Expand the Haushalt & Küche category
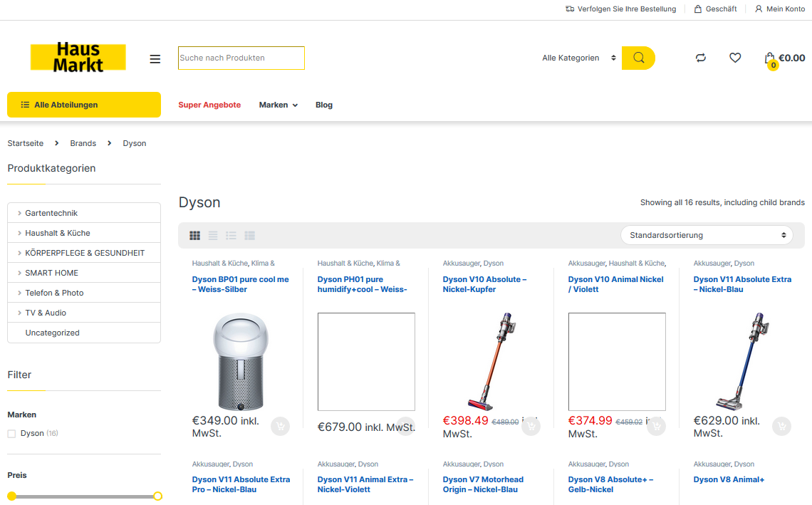 [x=19, y=233]
